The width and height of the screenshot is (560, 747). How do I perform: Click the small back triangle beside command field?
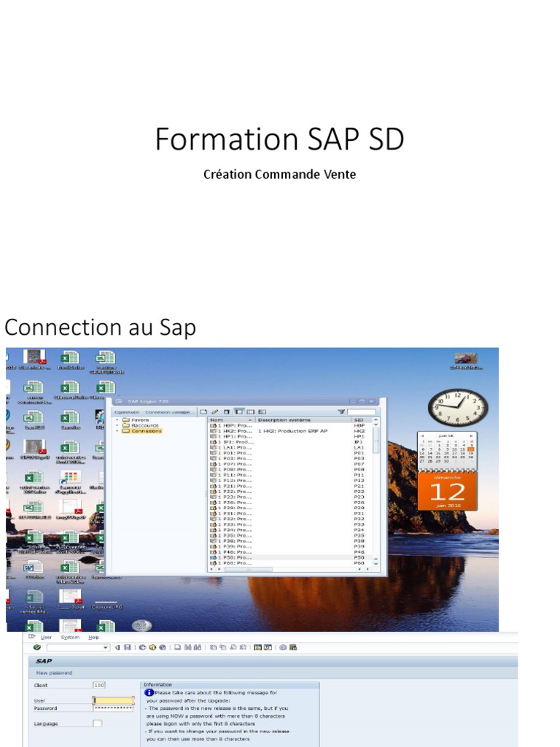click(x=117, y=648)
